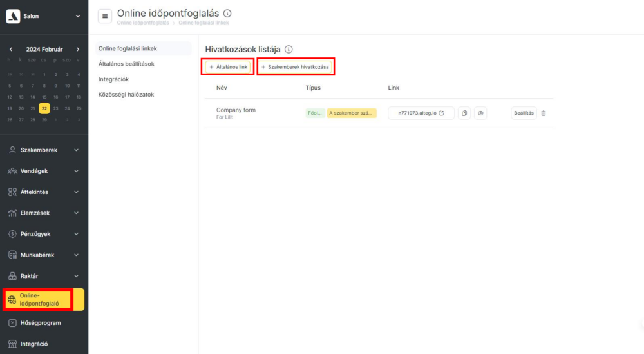Expand the Elemzések menu chevron

[x=77, y=213]
